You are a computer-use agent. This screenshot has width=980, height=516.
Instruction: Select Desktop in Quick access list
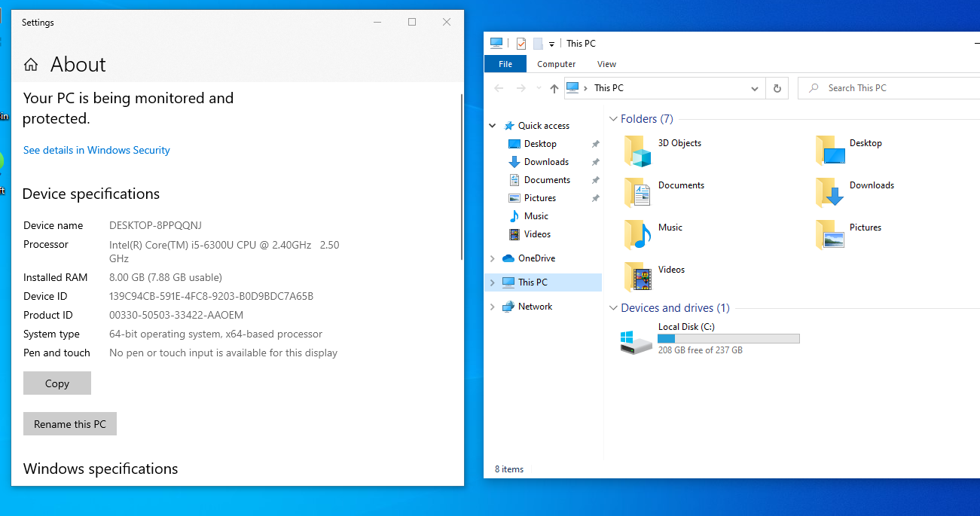(x=540, y=144)
